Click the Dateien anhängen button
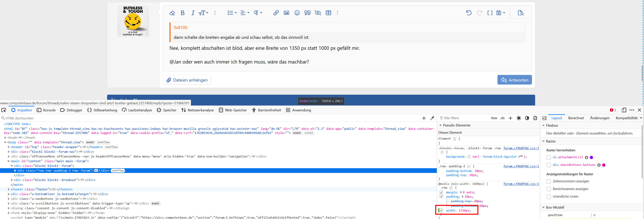 pos(187,80)
